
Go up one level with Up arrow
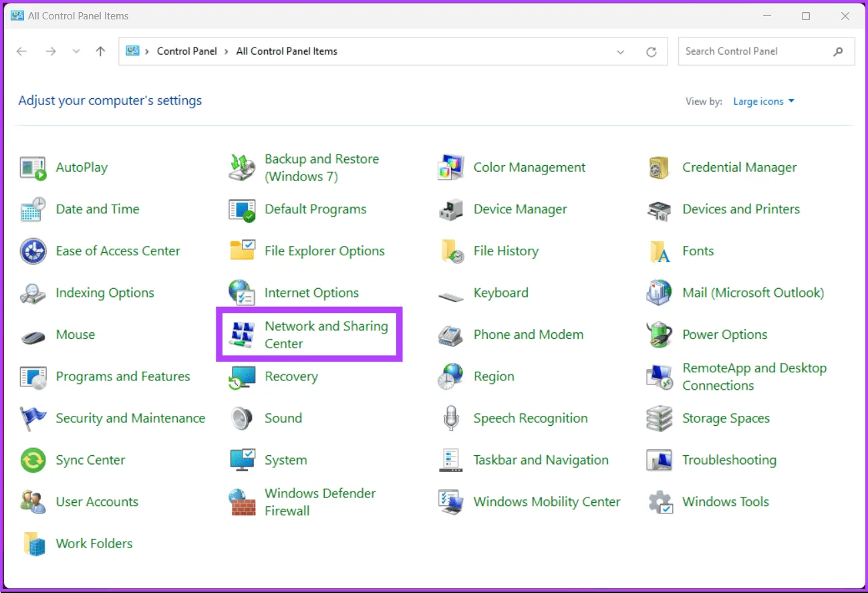point(100,51)
